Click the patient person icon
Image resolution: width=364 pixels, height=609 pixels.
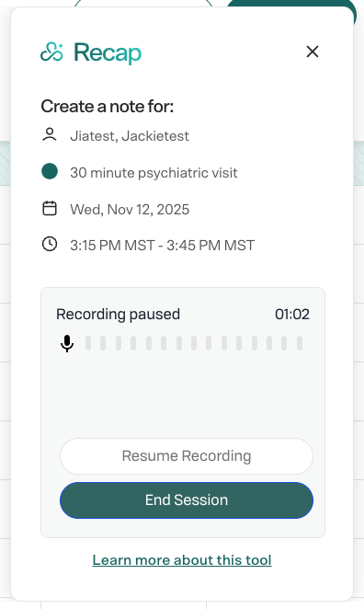50,135
